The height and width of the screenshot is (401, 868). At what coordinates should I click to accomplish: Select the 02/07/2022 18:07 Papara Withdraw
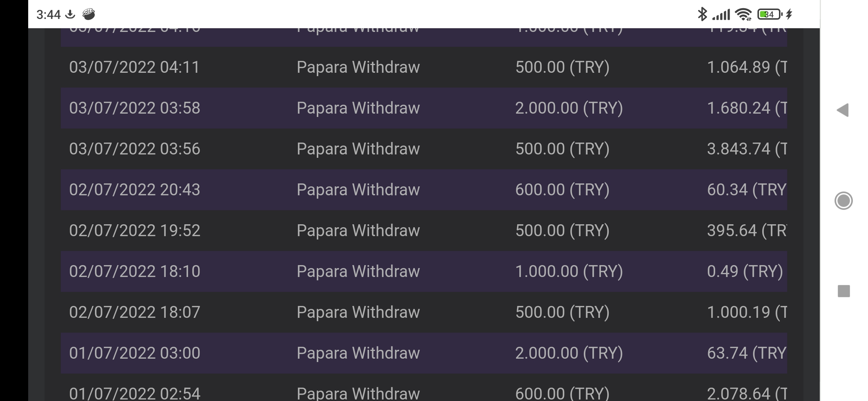point(424,312)
